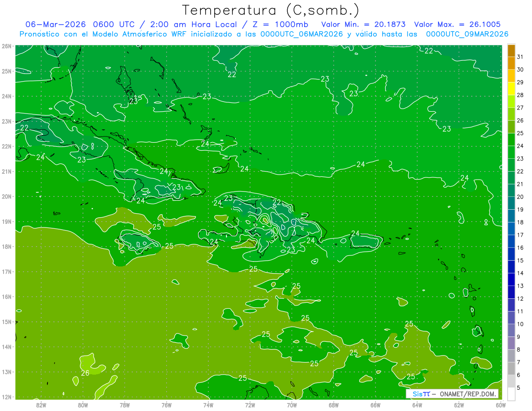The height and width of the screenshot is (411, 532).
Task: Select the "0000UTC_06MAR2026" initialization time text
Action: tap(301, 34)
